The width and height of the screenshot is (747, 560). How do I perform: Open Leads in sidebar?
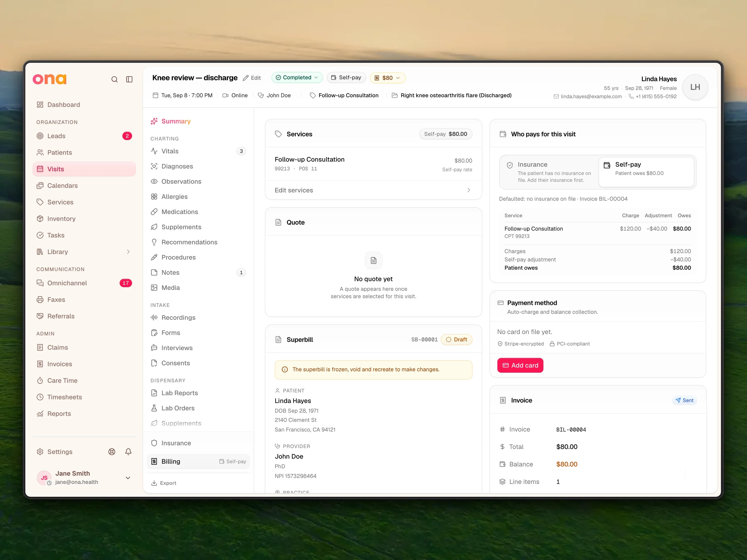coord(84,136)
